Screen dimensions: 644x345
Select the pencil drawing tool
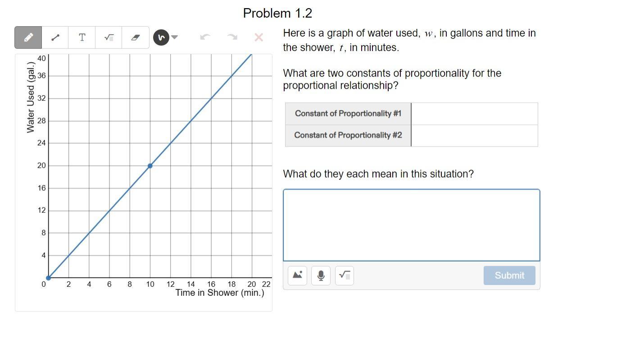(x=28, y=37)
